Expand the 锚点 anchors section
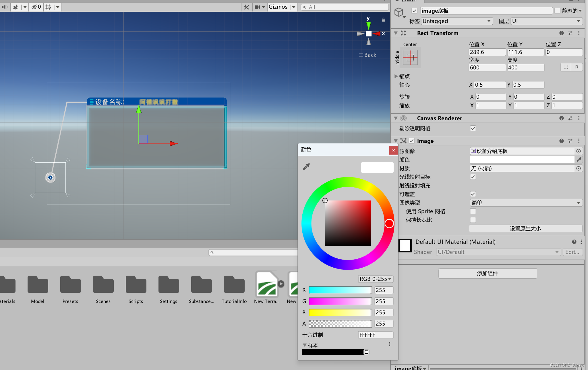The height and width of the screenshot is (370, 588). [396, 76]
